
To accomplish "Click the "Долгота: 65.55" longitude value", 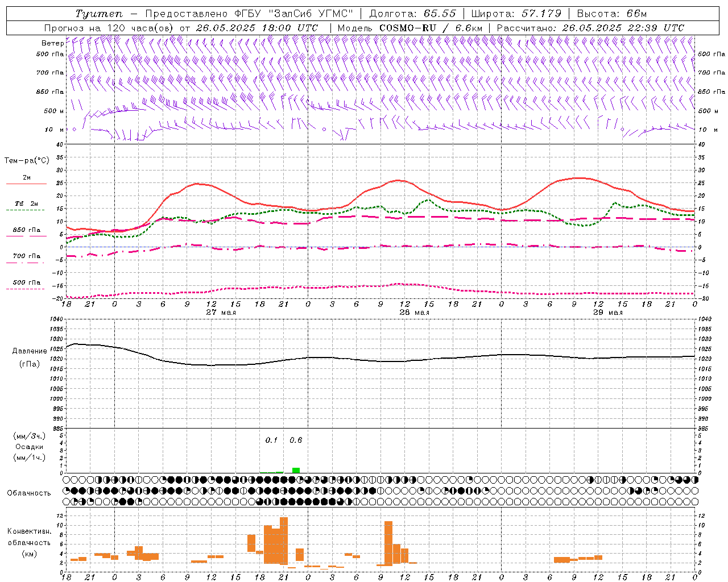I will (412, 14).
